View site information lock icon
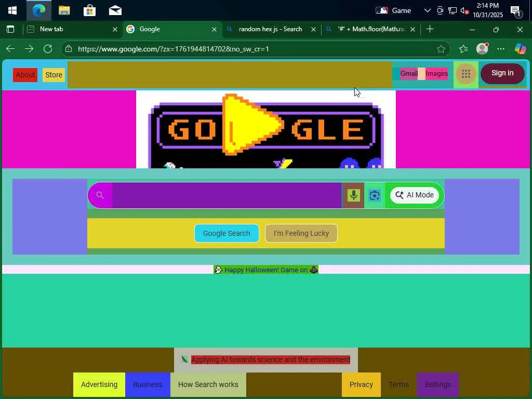The width and height of the screenshot is (532, 399). point(69,49)
